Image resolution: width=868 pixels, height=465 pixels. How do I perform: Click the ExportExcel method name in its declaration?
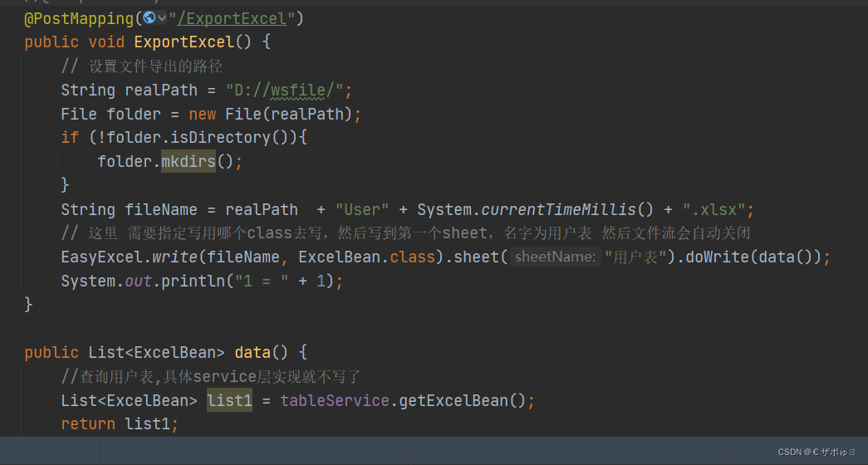pyautogui.click(x=184, y=42)
